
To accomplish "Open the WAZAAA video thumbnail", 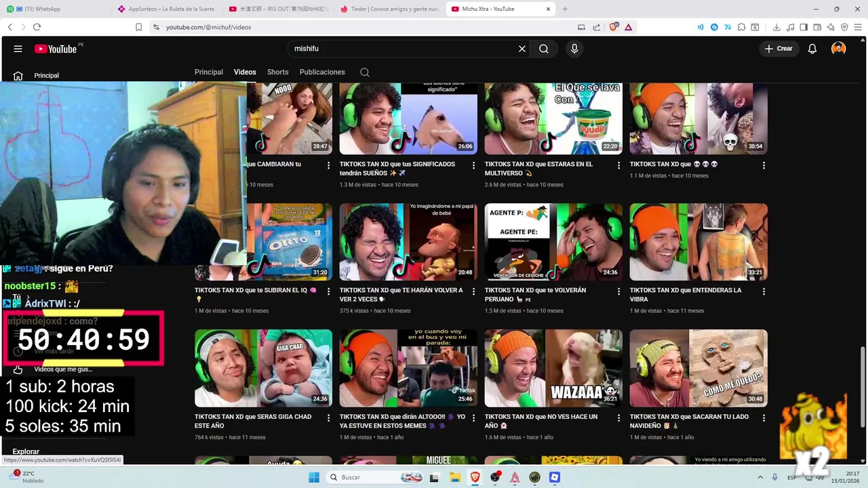I will coord(553,368).
